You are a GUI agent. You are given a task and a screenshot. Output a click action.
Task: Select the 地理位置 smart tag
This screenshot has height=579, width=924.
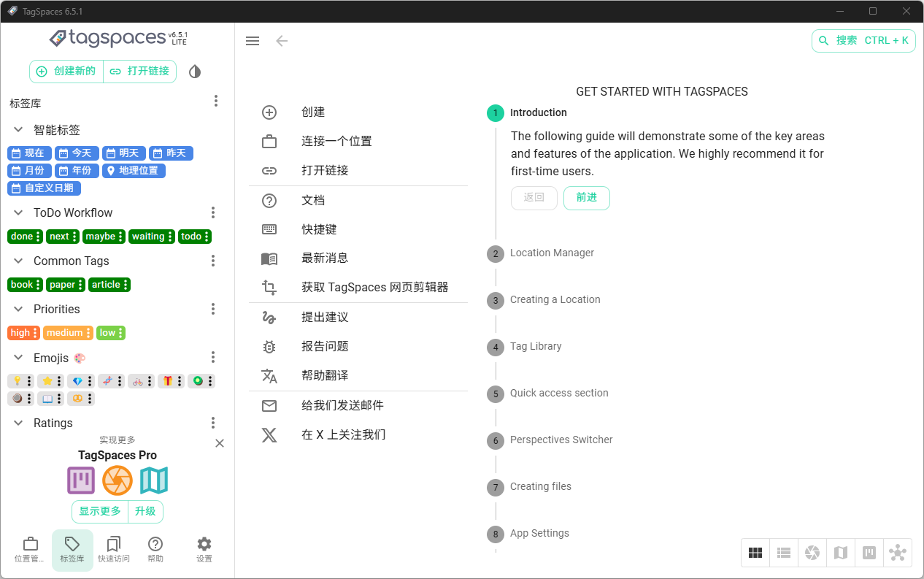(x=134, y=171)
